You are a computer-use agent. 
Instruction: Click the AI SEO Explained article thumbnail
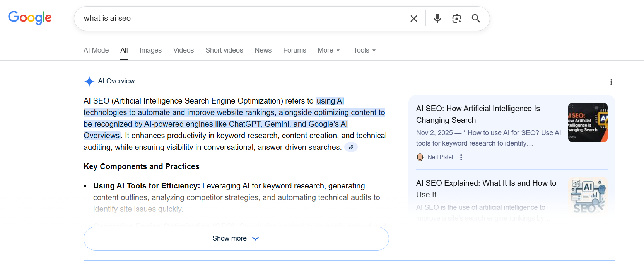pyautogui.click(x=588, y=195)
